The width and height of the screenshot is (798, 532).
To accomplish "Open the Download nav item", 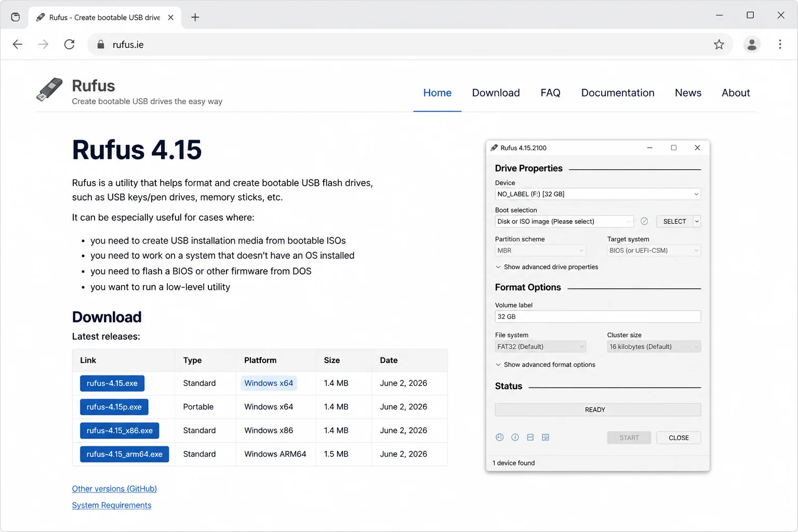I will [x=496, y=93].
